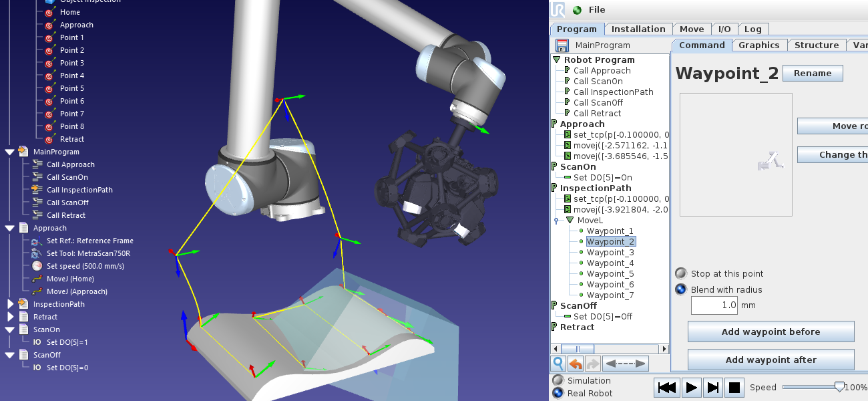Click the Home target icon in tree
This screenshot has height=401, width=868.
(49, 13)
